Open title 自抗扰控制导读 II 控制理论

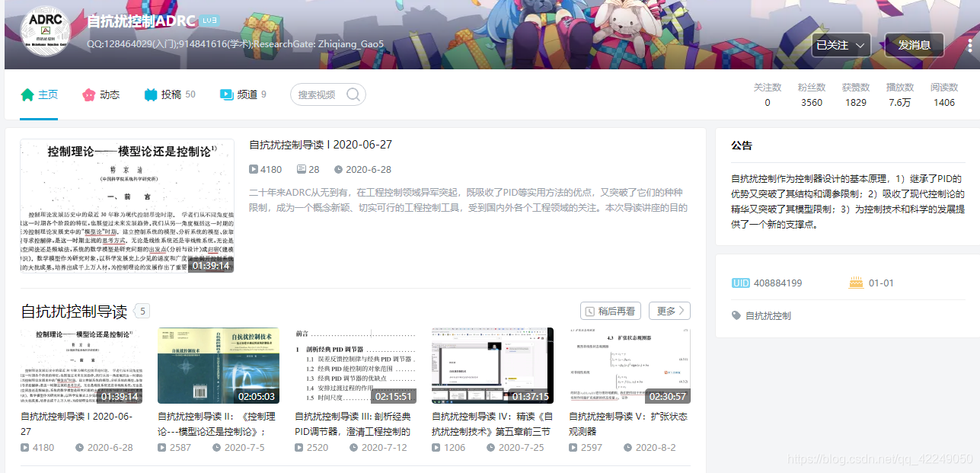point(216,424)
